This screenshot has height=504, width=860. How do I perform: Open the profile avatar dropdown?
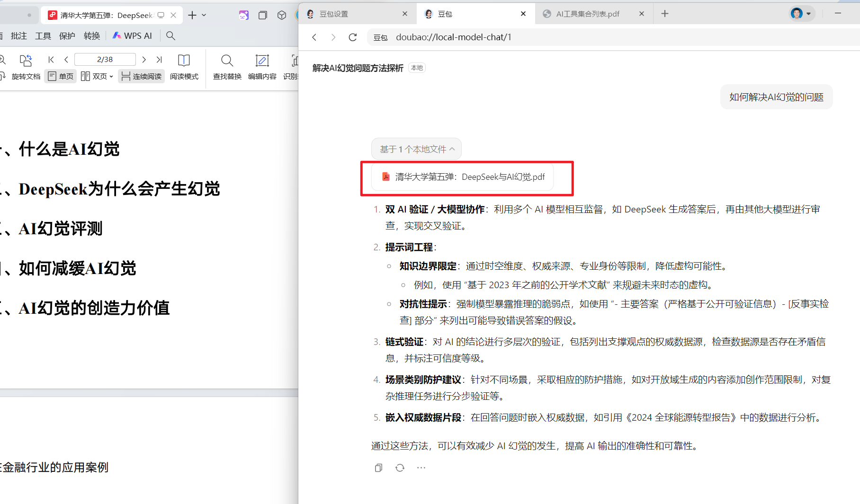point(801,14)
